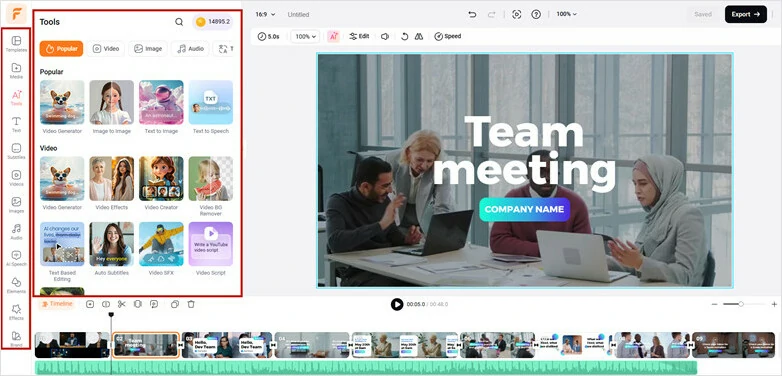Viewport: 782px width, 376px height.
Task: Open the 100% canvas zoom dropdown in top bar
Action: click(567, 14)
